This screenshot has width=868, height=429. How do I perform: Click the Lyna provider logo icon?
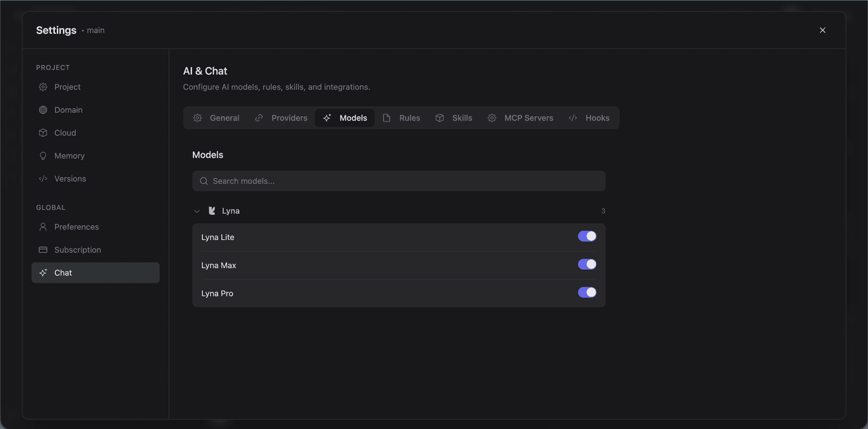tap(212, 211)
